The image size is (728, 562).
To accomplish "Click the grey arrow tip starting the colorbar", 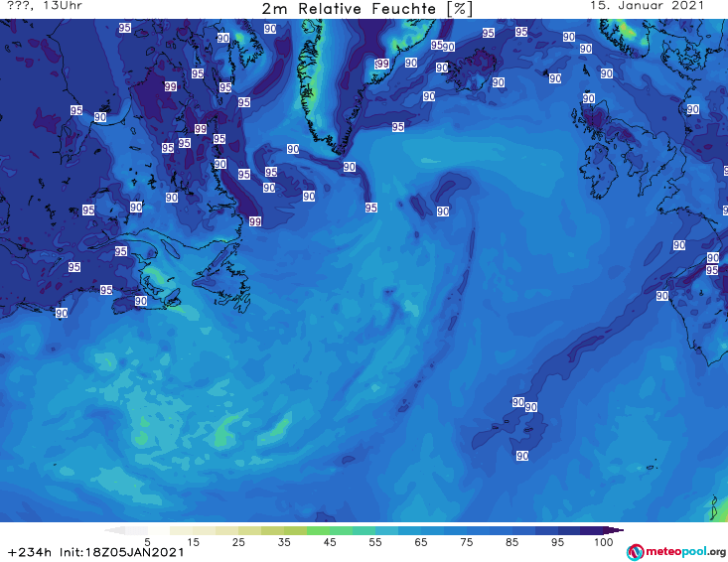I will point(114,530).
